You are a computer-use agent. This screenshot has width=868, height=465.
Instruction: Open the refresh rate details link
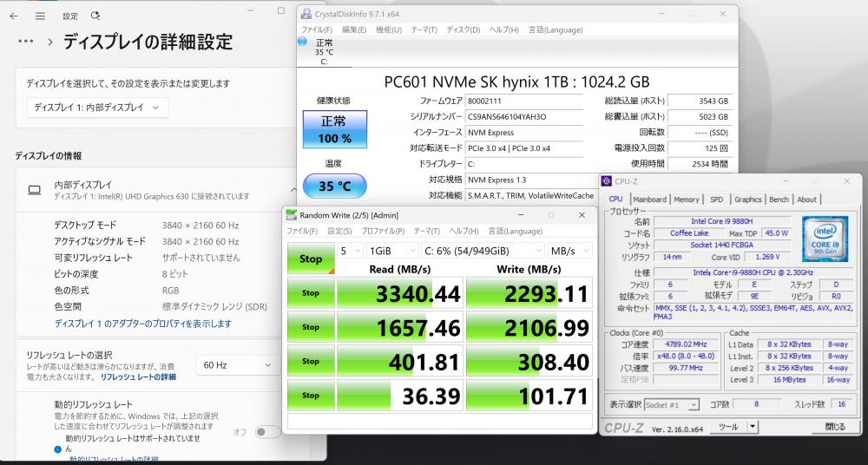138,377
